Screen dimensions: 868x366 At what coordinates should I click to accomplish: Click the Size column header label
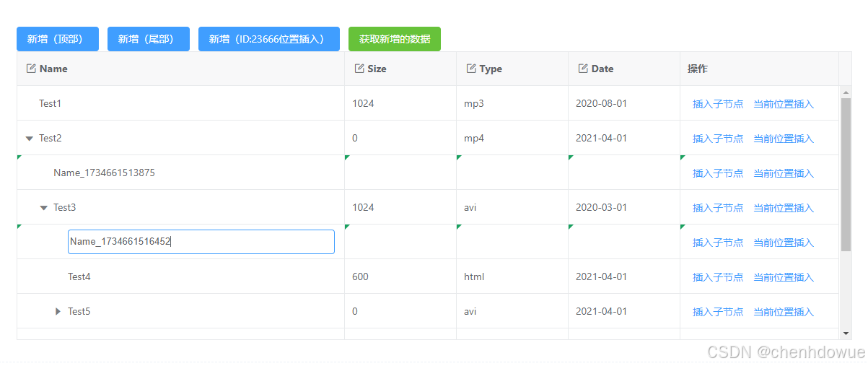[x=377, y=69]
